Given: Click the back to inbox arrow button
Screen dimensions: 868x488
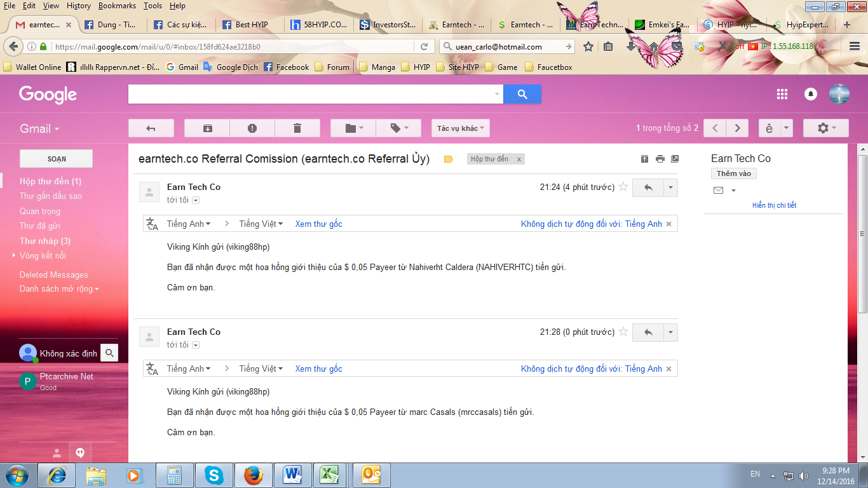Looking at the screenshot, I should coord(151,128).
